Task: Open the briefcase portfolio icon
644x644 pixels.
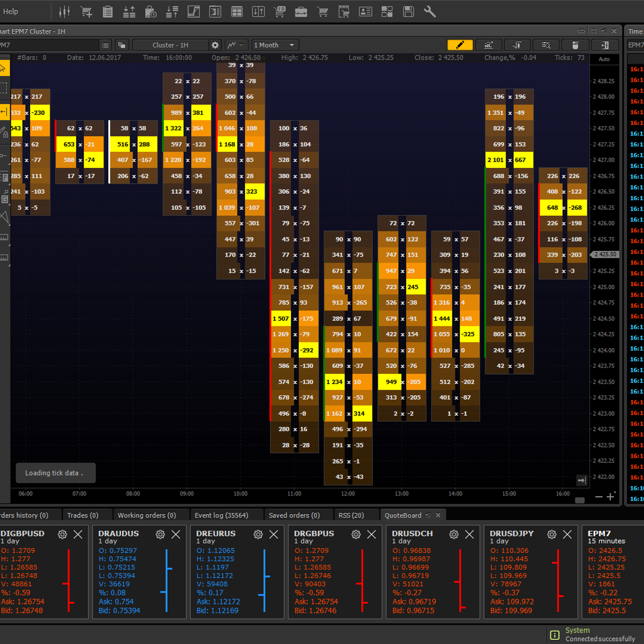Action: tap(301, 12)
